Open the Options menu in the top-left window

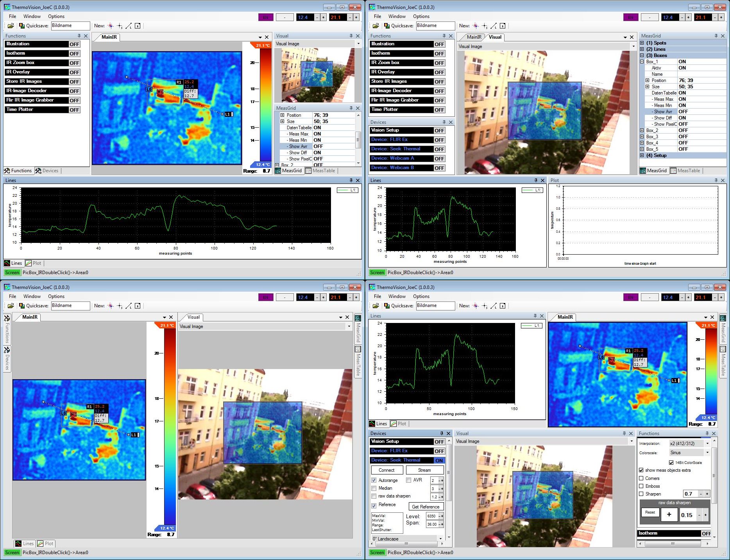click(56, 16)
